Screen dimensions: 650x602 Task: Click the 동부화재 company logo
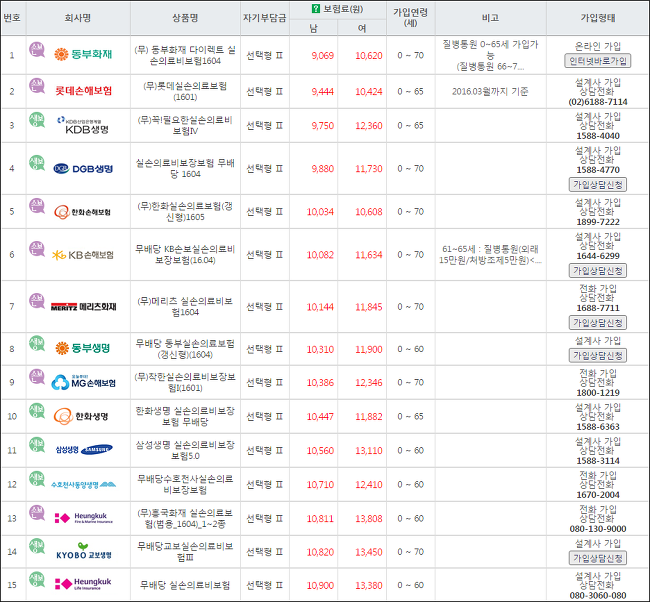click(x=83, y=54)
